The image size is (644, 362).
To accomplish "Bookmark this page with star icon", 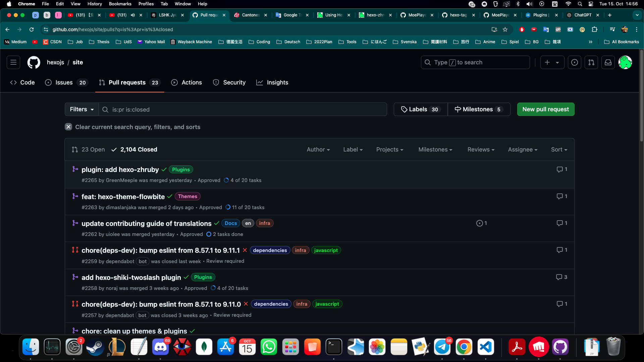I will [505, 29].
